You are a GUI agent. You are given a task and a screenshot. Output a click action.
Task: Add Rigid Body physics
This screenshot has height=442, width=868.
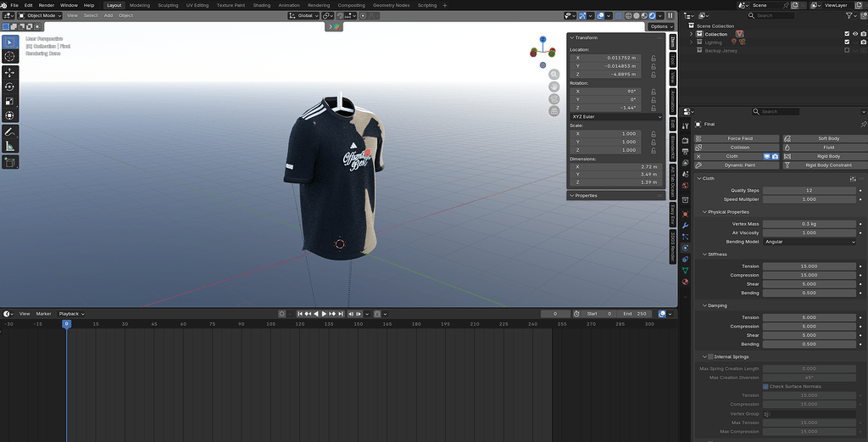[x=825, y=156]
